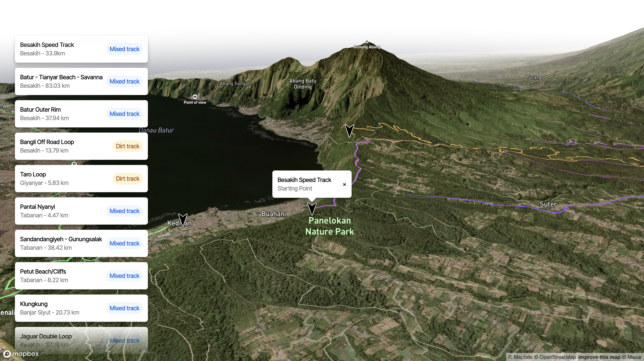Click the Point of view camera icon
Image resolution: width=644 pixels, height=361 pixels.
pyautogui.click(x=195, y=97)
